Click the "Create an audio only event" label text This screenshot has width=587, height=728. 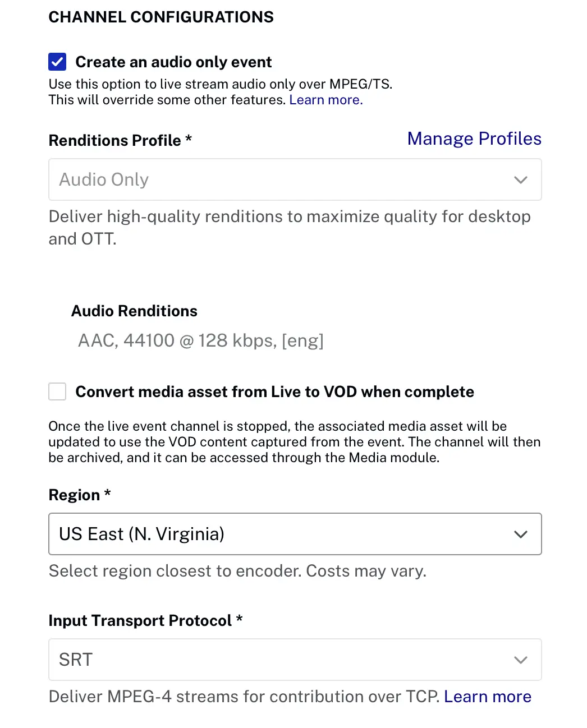tap(173, 62)
